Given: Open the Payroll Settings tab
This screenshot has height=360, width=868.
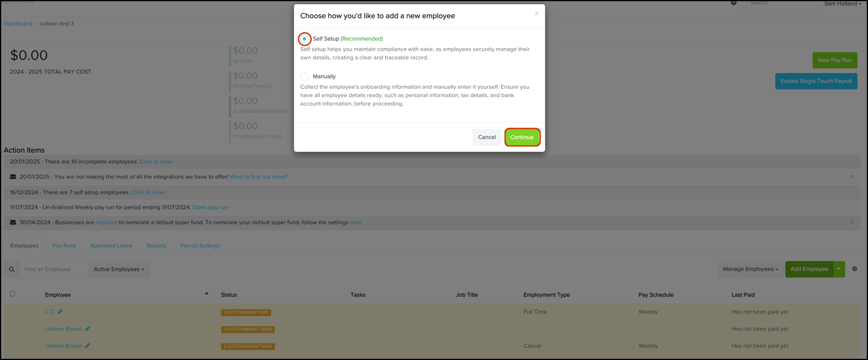Looking at the screenshot, I should pos(200,246).
